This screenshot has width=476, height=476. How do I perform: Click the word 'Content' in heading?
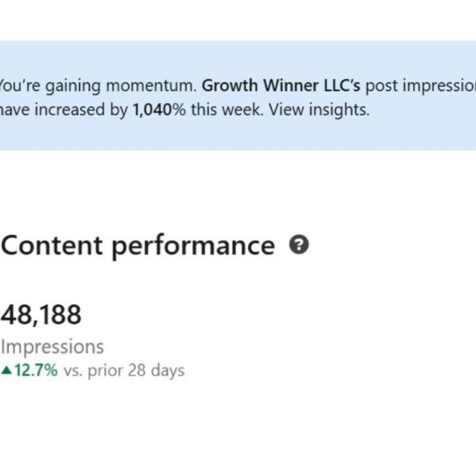point(52,245)
